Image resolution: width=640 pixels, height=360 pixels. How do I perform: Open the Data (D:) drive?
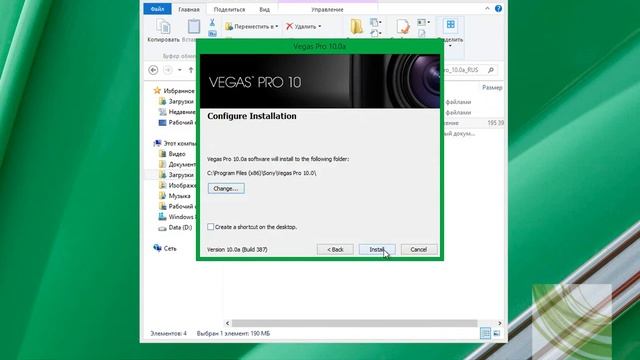click(176, 227)
